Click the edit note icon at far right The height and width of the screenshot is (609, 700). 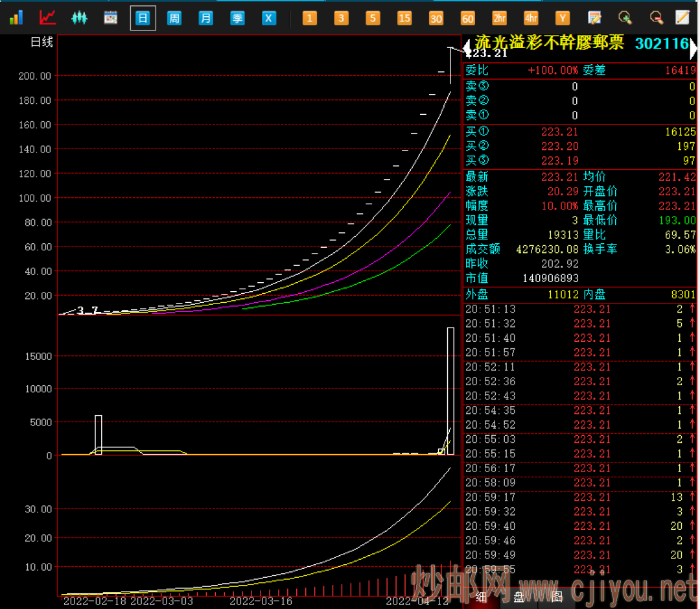tap(682, 18)
